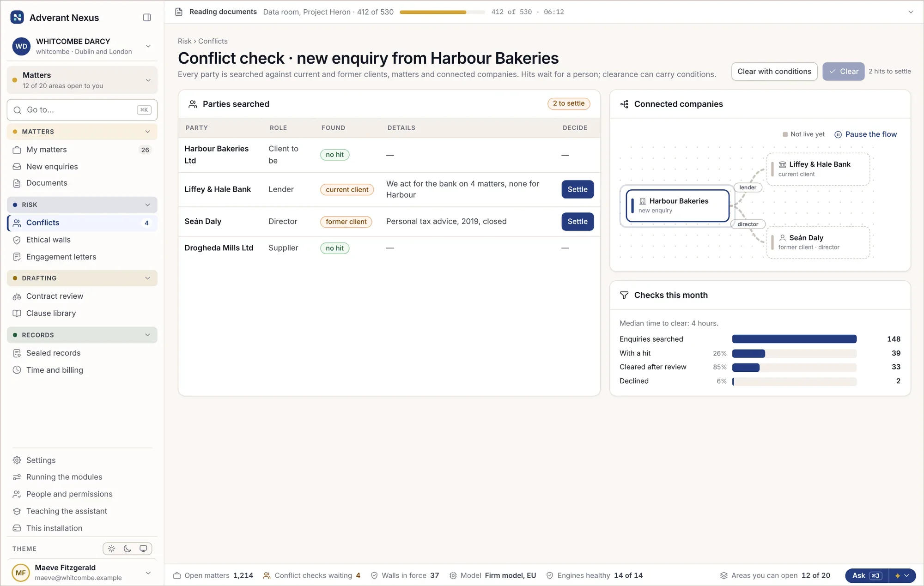Click the sparkle icon beside Ask
The image size is (924, 586).
point(898,575)
